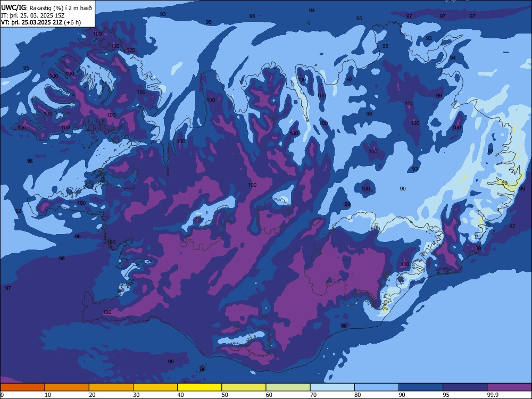532x399 pixels.
Task: Click the '0' tick label on the legend
Action: [x=2, y=395]
